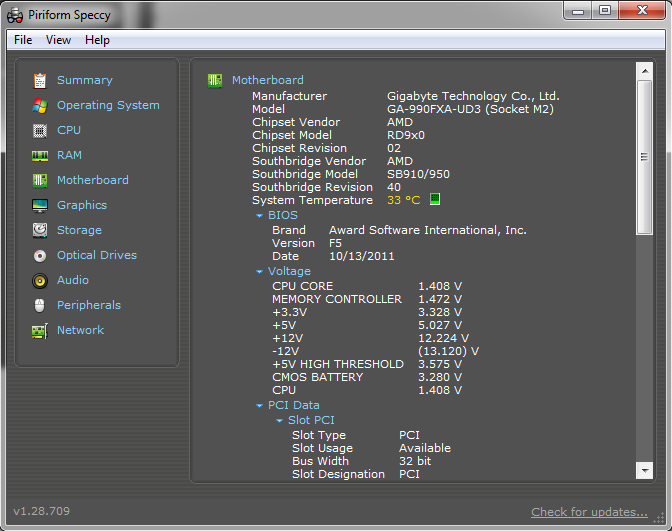Click the version label v1.28.709
672x531 pixels.
click(x=42, y=511)
